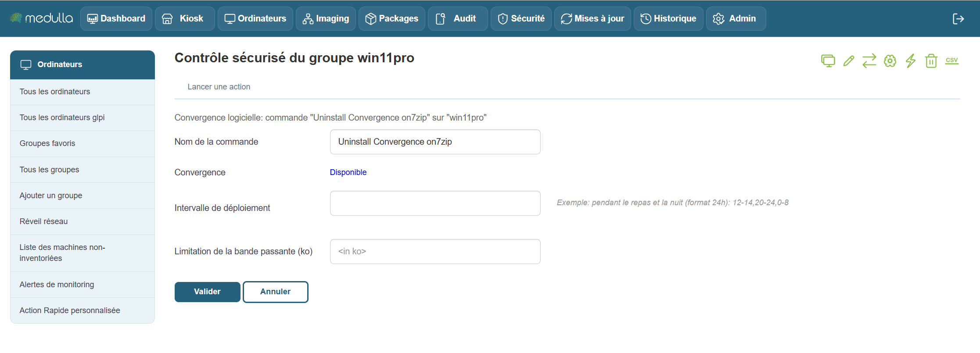This screenshot has height=353, width=980.
Task: Cancel with the Annuler button
Action: pyautogui.click(x=275, y=292)
